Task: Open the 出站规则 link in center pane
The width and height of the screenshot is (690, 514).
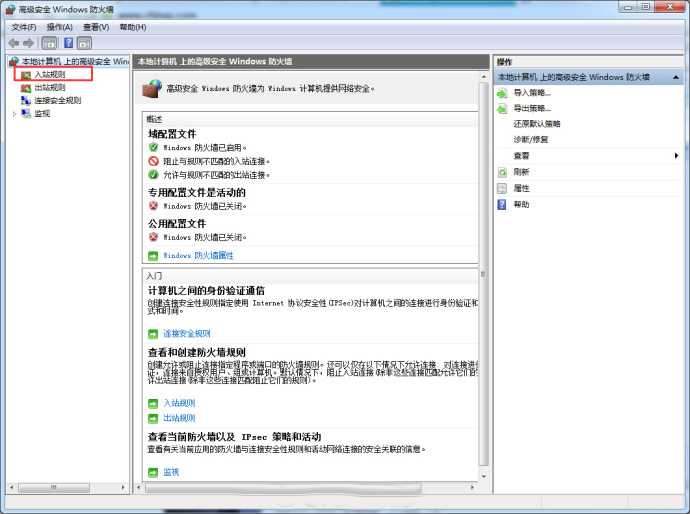Action: pos(179,418)
